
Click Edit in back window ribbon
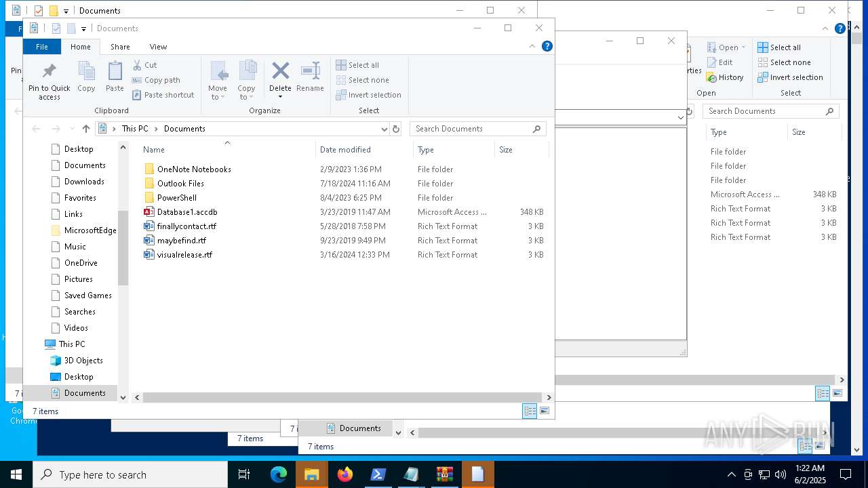coord(719,62)
